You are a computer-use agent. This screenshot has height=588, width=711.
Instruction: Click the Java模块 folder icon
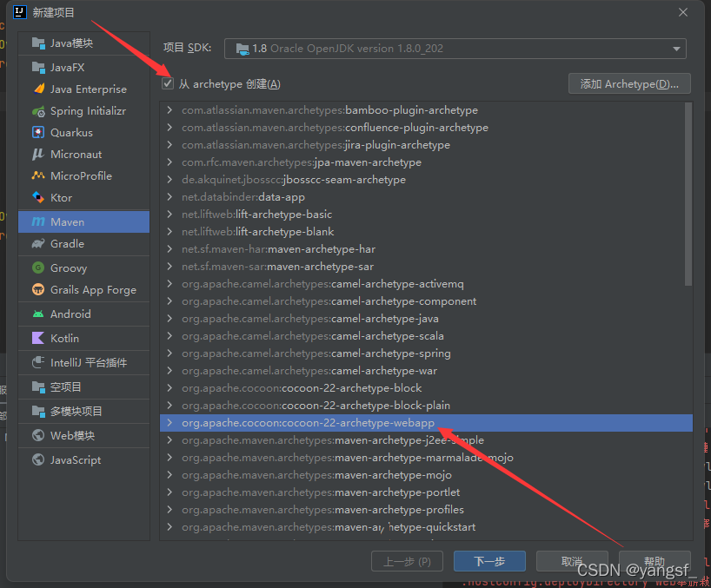point(38,43)
